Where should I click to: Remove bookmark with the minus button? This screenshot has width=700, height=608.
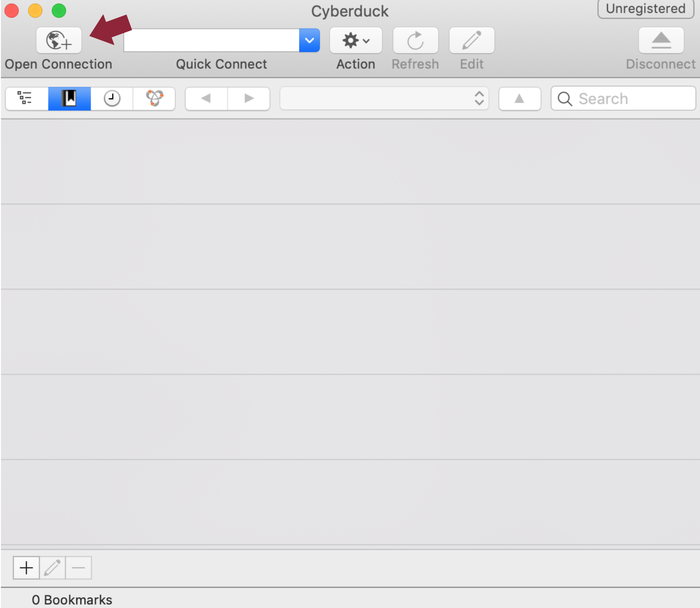tap(79, 568)
